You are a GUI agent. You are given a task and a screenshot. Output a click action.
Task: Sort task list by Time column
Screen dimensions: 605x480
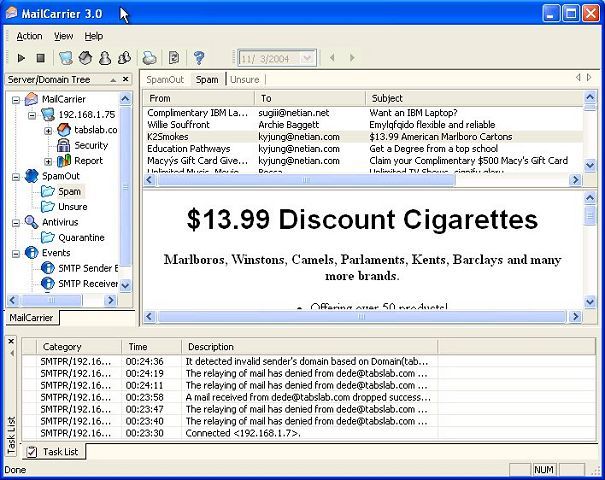point(151,347)
